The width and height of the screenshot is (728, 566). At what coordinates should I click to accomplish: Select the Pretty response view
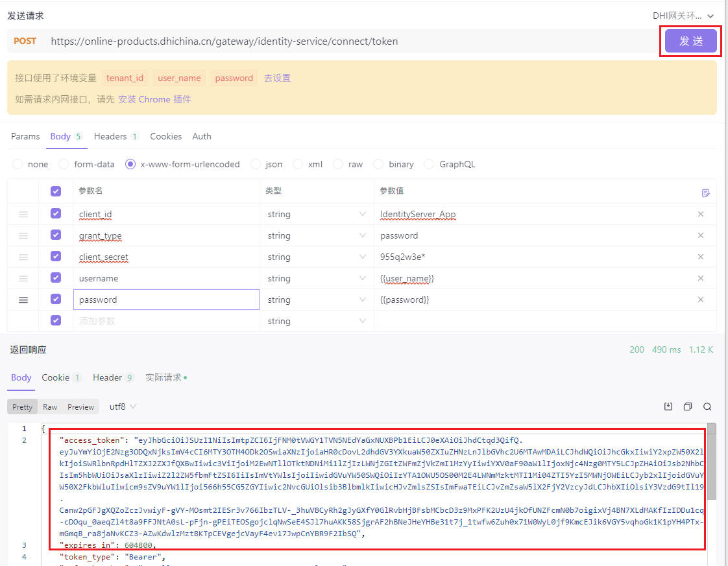(22, 407)
